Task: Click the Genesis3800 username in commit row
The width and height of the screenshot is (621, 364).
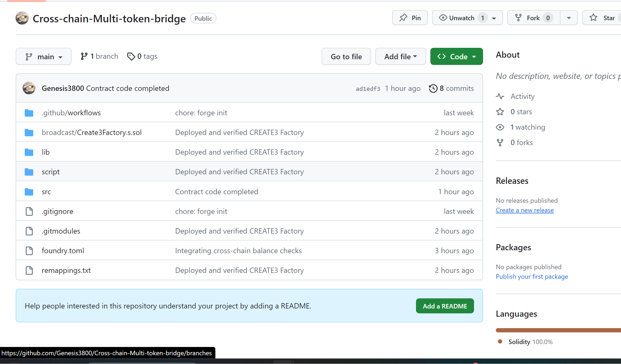Action: click(63, 88)
